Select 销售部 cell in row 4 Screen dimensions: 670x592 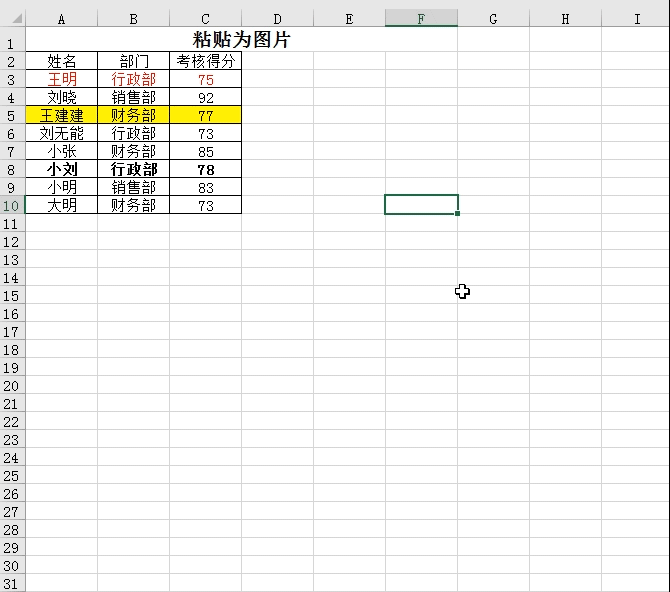coord(133,97)
